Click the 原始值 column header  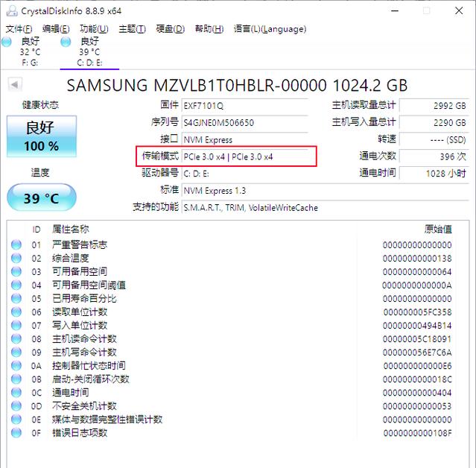438,229
